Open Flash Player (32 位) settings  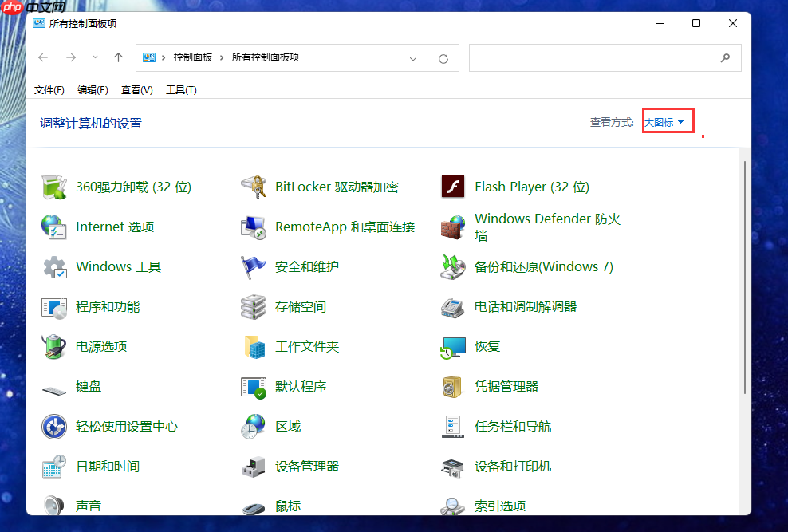click(x=533, y=186)
